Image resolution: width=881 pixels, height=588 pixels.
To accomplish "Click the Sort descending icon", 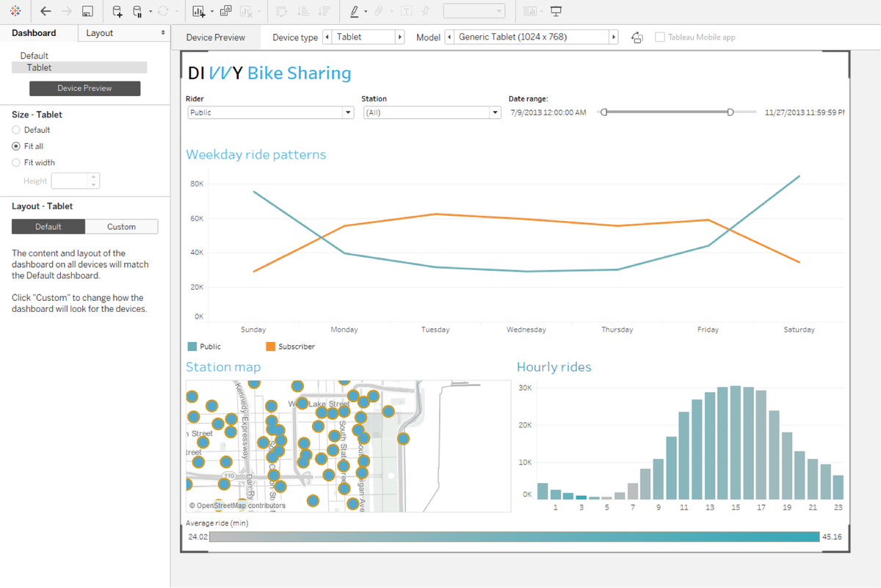I will pyautogui.click(x=325, y=11).
